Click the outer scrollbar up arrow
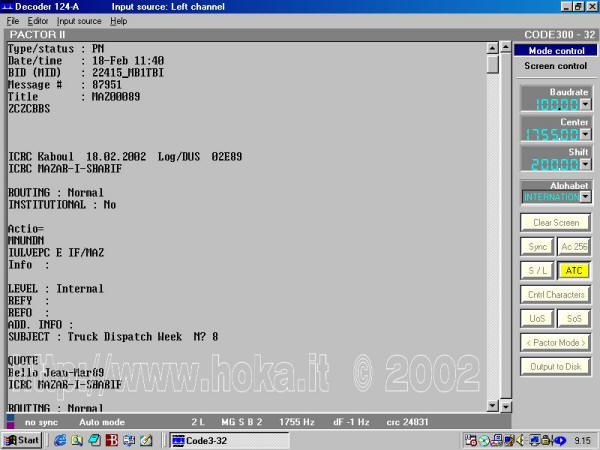The width and height of the screenshot is (600, 450). (506, 47)
